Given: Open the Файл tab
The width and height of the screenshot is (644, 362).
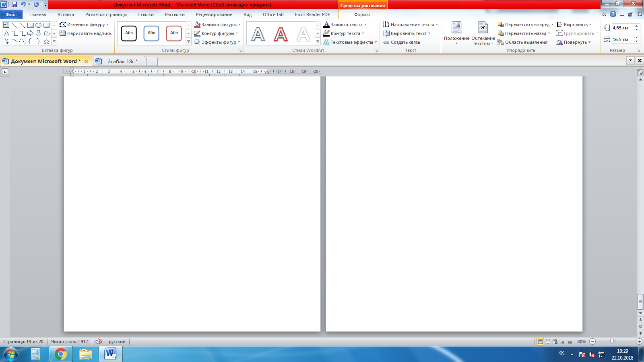Looking at the screenshot, I should (11, 14).
